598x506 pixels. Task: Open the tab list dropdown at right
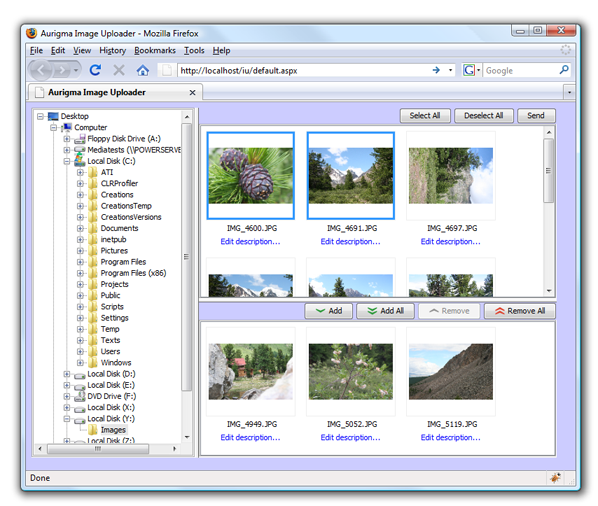click(569, 92)
